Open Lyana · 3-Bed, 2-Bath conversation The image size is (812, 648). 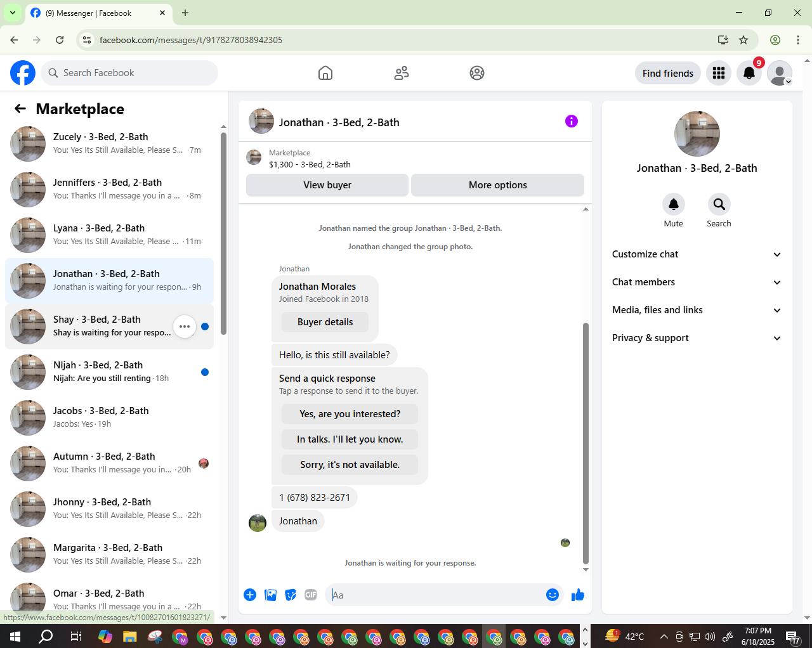109,235
